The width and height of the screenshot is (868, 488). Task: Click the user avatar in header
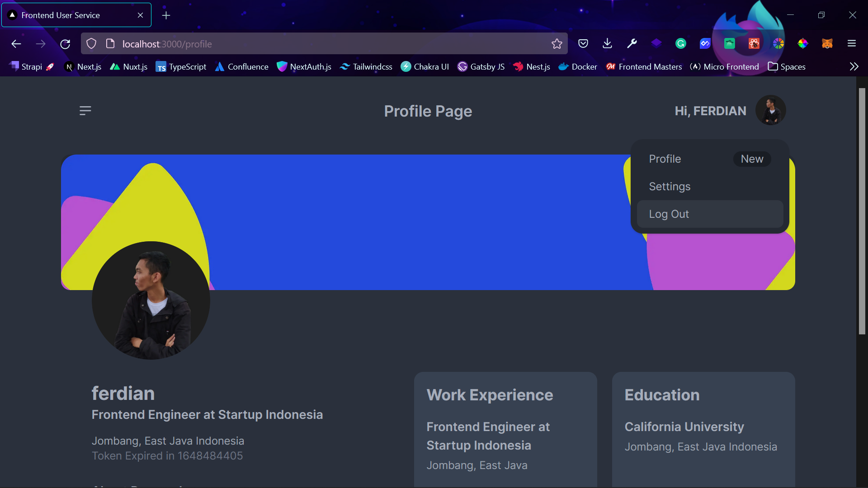click(x=770, y=110)
